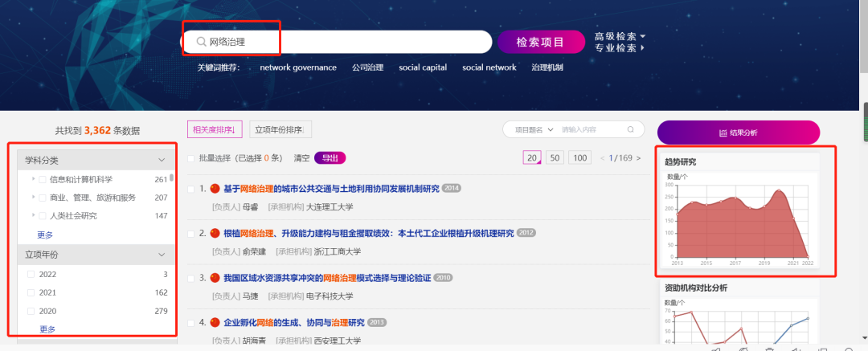This screenshot has width=868, height=351.
Task: Click China flag icon beside result 4
Action: coord(215,322)
